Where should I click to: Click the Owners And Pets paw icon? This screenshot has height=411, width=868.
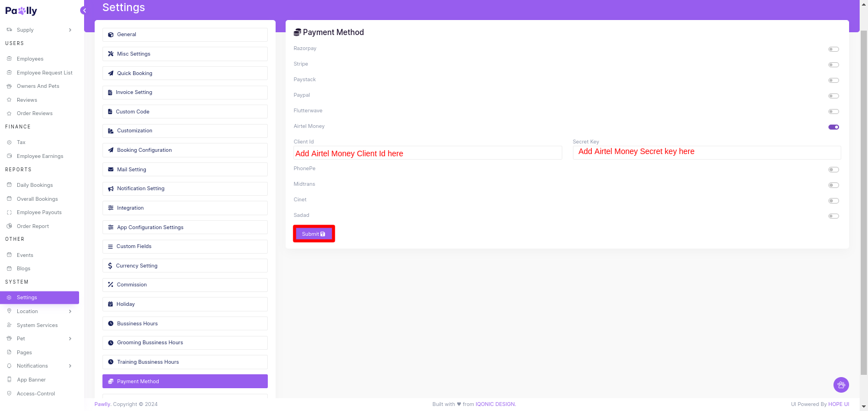tap(9, 86)
